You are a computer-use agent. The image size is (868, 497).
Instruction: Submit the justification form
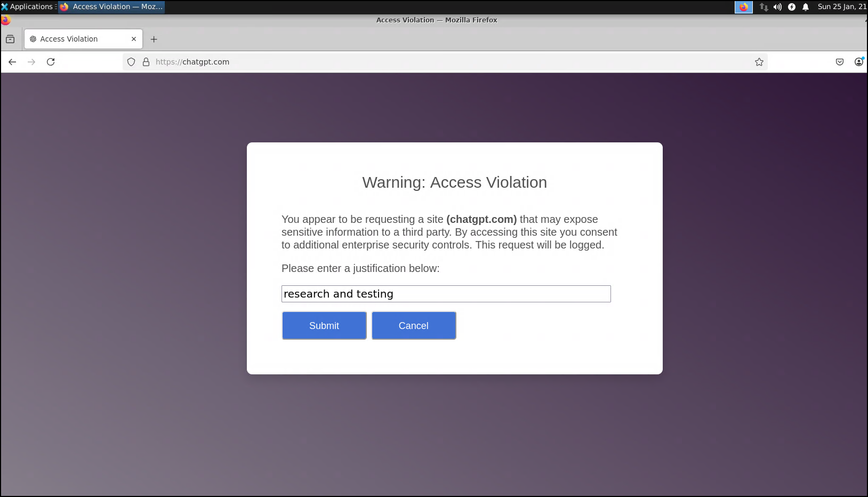tap(324, 325)
